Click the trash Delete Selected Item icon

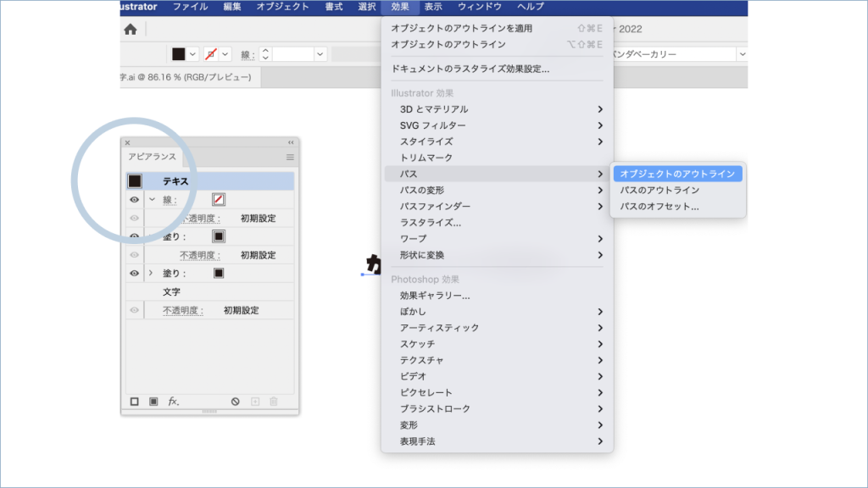point(274,402)
